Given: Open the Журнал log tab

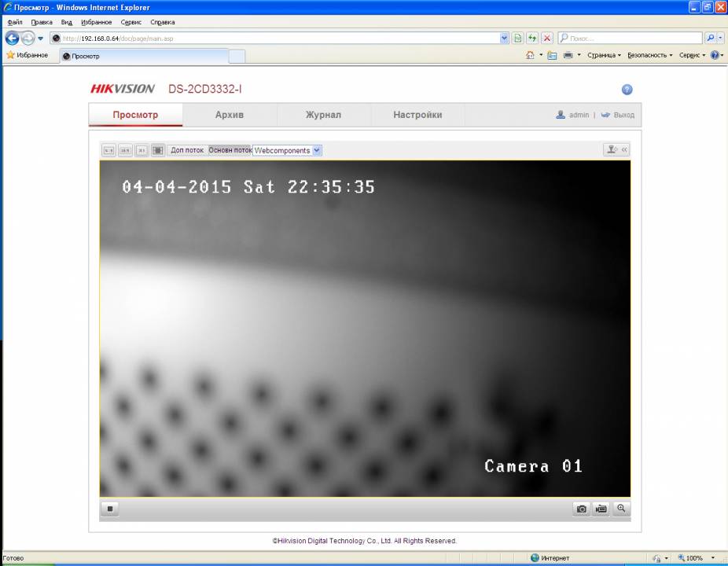Looking at the screenshot, I should [x=324, y=115].
